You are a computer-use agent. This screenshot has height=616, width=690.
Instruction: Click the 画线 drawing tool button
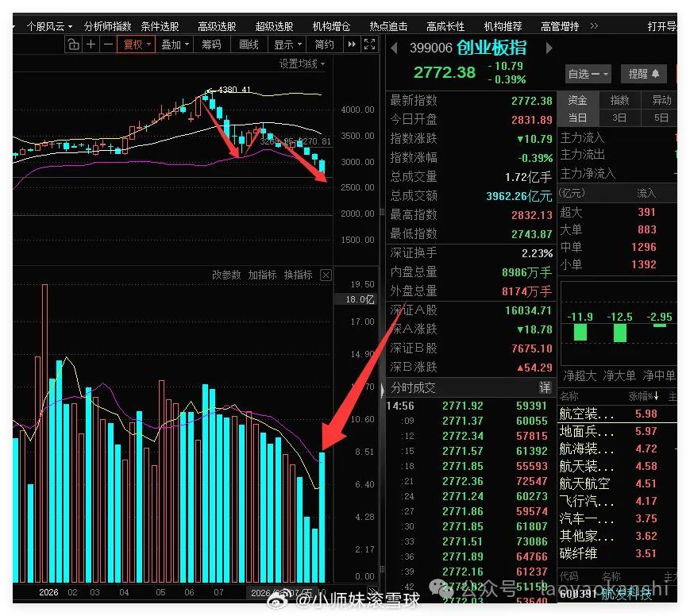point(249,44)
